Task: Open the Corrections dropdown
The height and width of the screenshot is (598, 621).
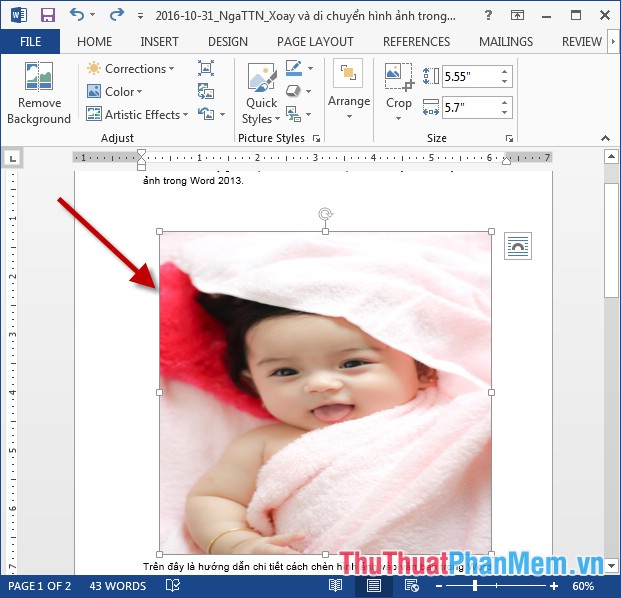Action: [x=131, y=69]
